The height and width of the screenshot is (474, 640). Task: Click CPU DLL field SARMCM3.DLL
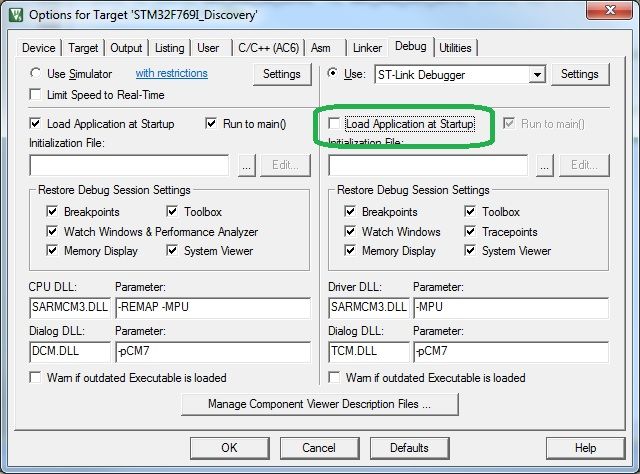tap(70, 308)
